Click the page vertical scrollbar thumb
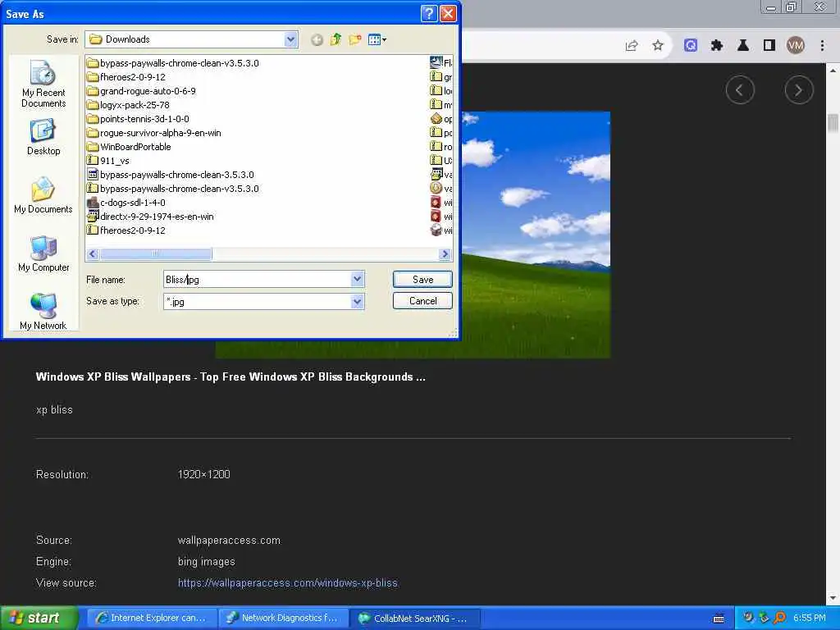The width and height of the screenshot is (840, 630). click(833, 122)
